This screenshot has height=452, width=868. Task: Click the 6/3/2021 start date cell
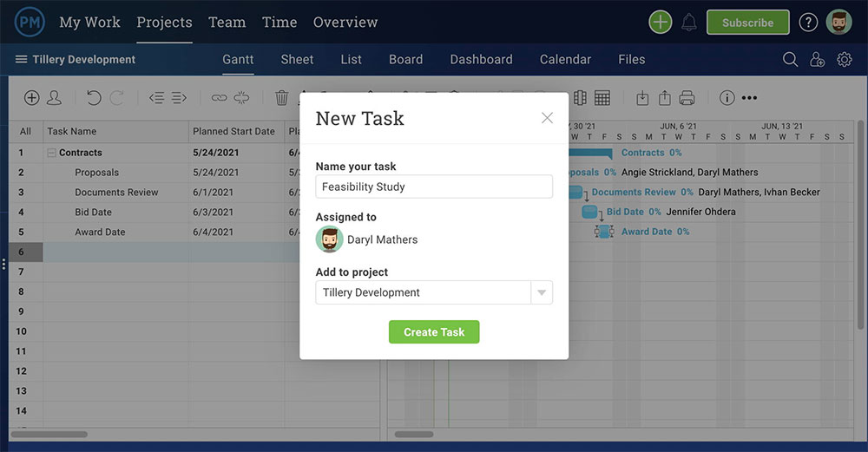tap(236, 213)
